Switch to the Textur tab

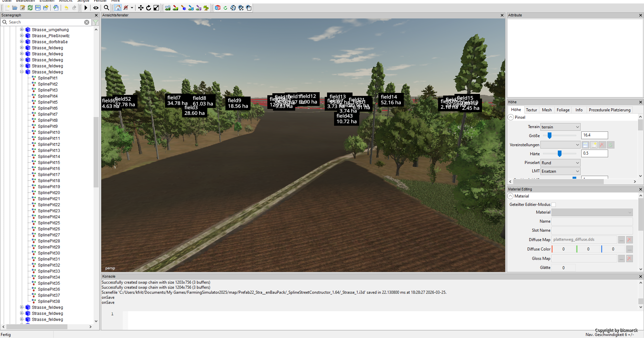(x=531, y=110)
